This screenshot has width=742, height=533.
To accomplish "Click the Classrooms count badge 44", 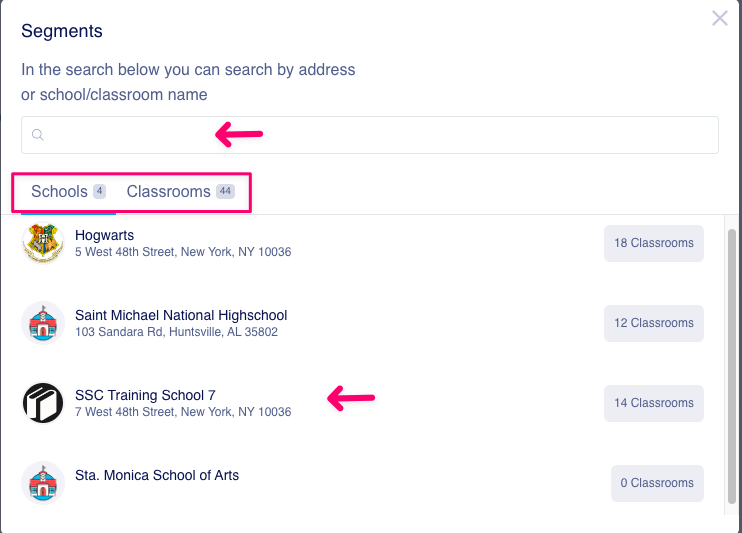I will click(x=225, y=191).
